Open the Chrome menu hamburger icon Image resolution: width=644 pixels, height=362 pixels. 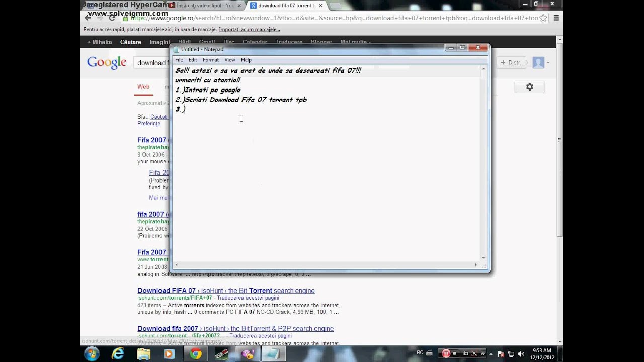pyautogui.click(x=556, y=18)
